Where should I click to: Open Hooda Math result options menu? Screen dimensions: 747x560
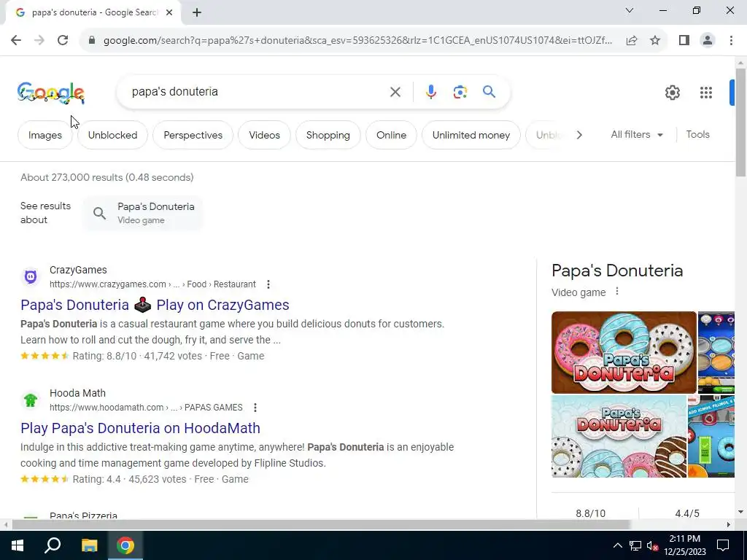point(255,408)
